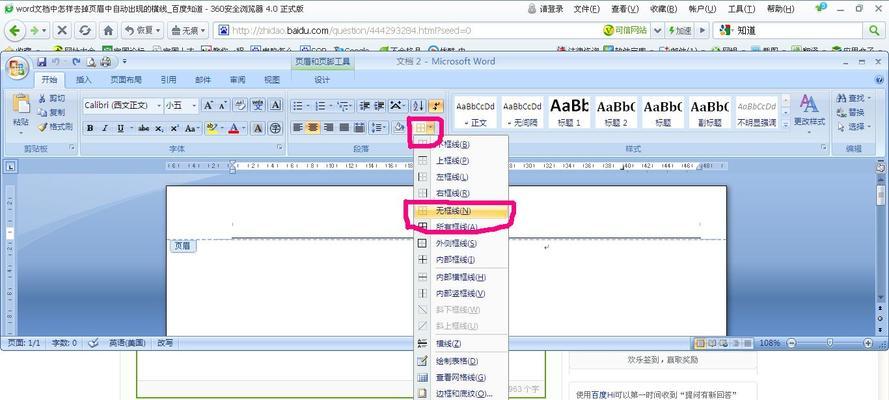Click the zoom slider handle in status bar

click(x=829, y=343)
